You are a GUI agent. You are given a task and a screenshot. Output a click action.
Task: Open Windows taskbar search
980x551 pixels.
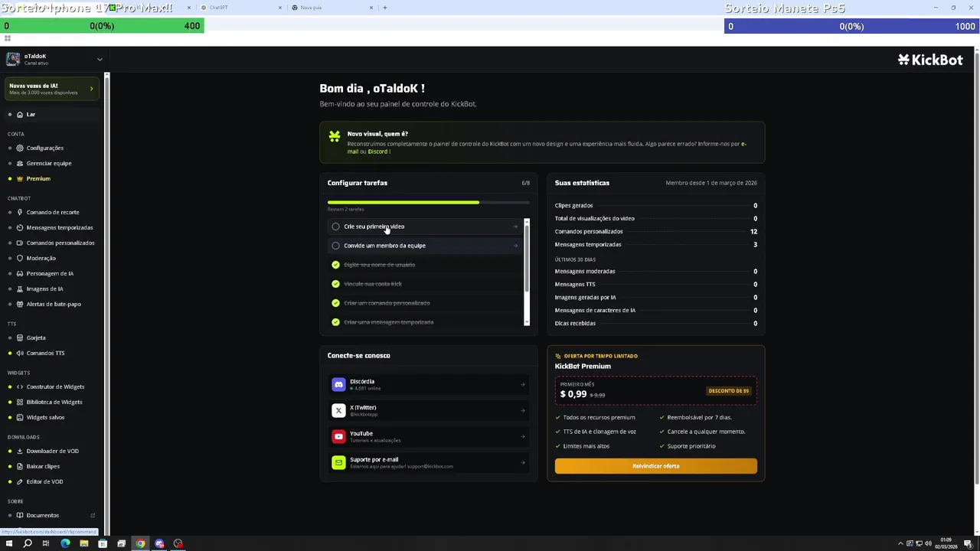pyautogui.click(x=28, y=543)
